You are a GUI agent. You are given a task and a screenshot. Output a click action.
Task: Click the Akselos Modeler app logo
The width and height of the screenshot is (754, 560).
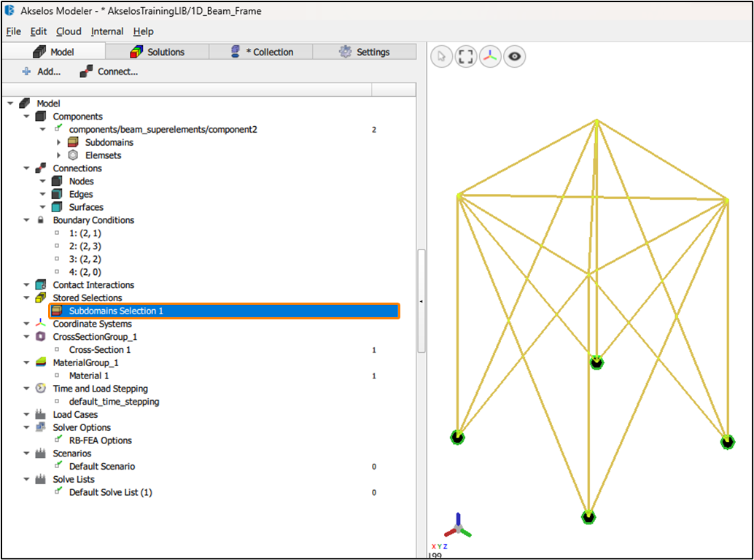pyautogui.click(x=9, y=11)
